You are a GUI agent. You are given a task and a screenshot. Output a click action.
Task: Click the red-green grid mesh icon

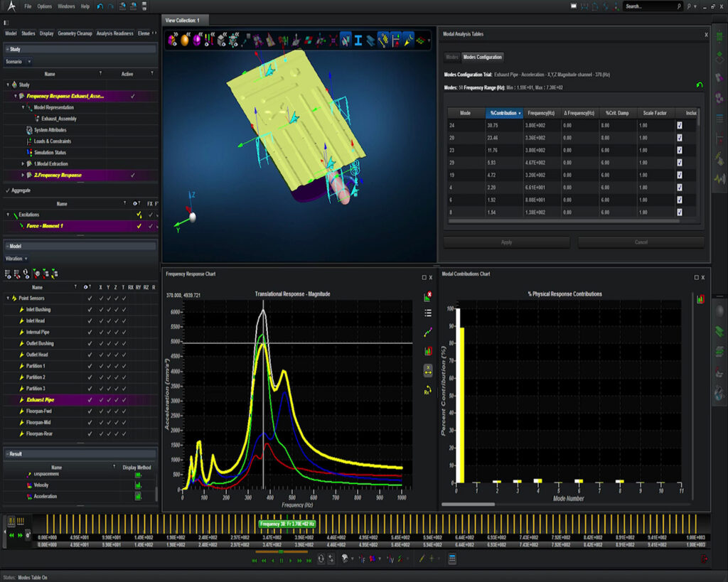coord(420,41)
